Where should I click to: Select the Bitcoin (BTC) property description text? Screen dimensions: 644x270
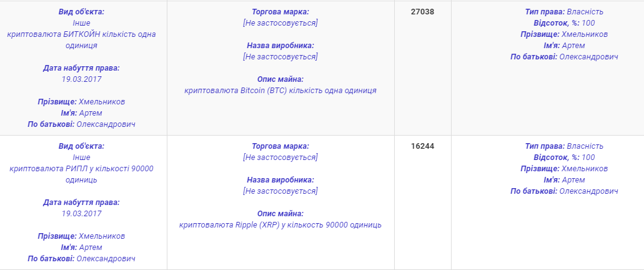click(280, 91)
